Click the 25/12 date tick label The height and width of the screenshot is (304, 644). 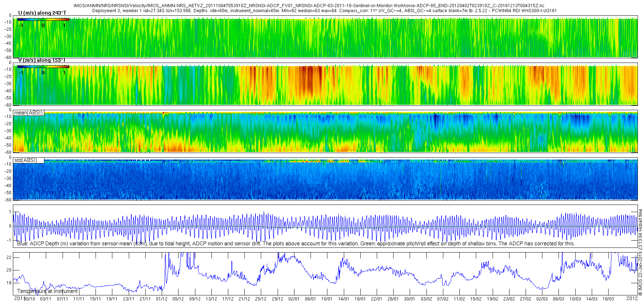pyautogui.click(x=261, y=299)
